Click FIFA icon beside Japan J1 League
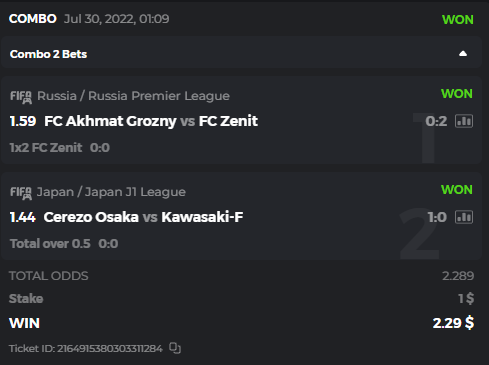 (x=21, y=193)
